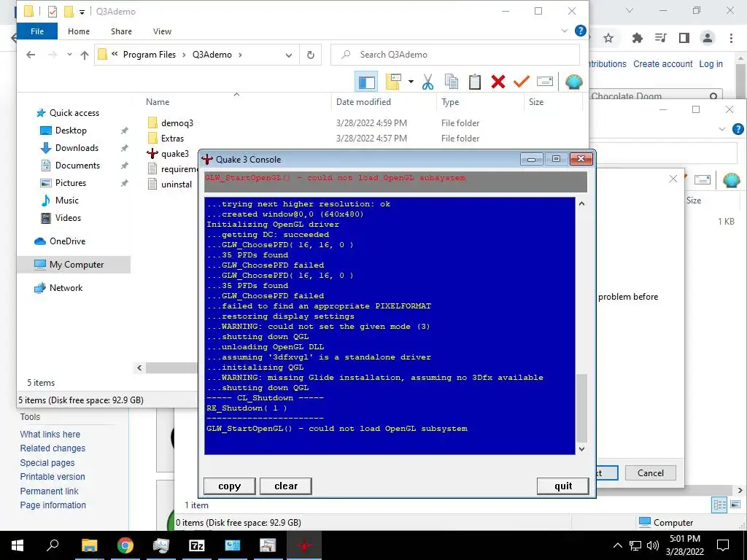Go back using Q3Ademo Explorer back arrow
This screenshot has width=747, height=560.
[x=31, y=55]
